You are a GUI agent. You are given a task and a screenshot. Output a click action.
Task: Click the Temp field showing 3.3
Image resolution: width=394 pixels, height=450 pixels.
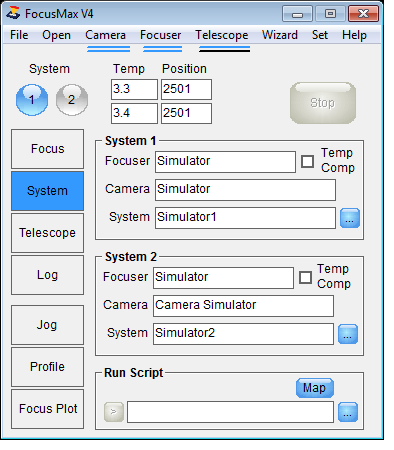coord(134,89)
